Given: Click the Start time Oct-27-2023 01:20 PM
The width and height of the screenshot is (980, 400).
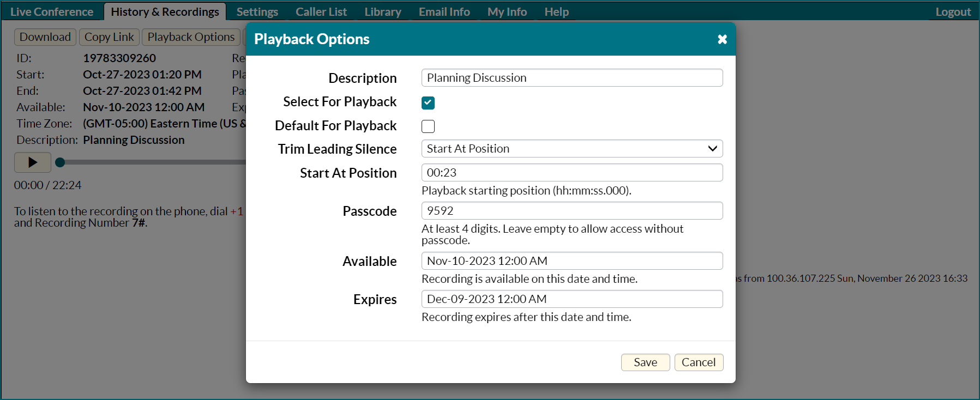Looking at the screenshot, I should pos(142,75).
